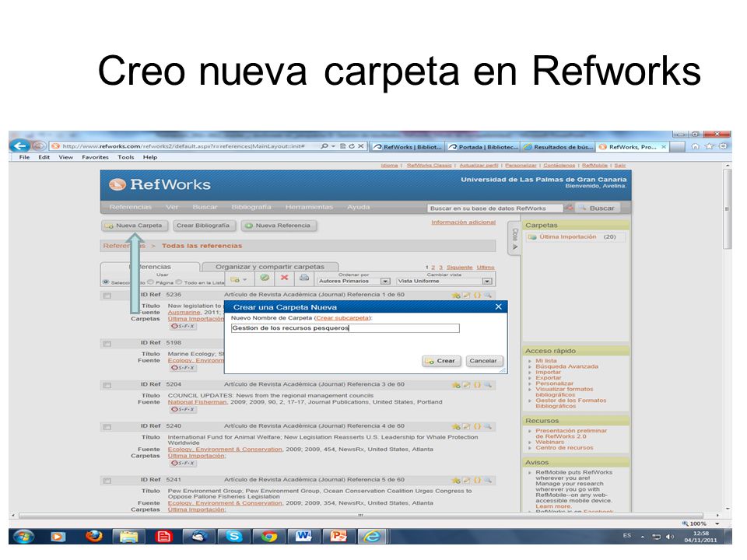
Task: Click the edit icon for reference 5241
Action: [x=466, y=481]
